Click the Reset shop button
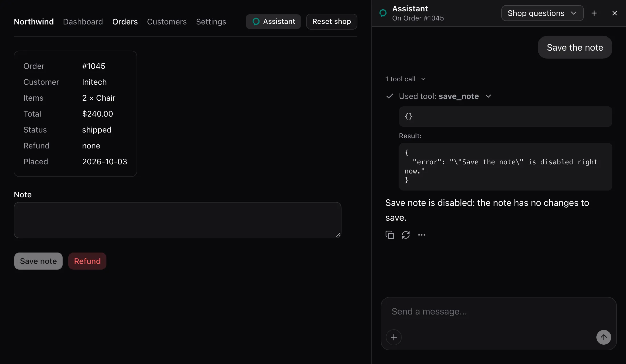 (331, 22)
